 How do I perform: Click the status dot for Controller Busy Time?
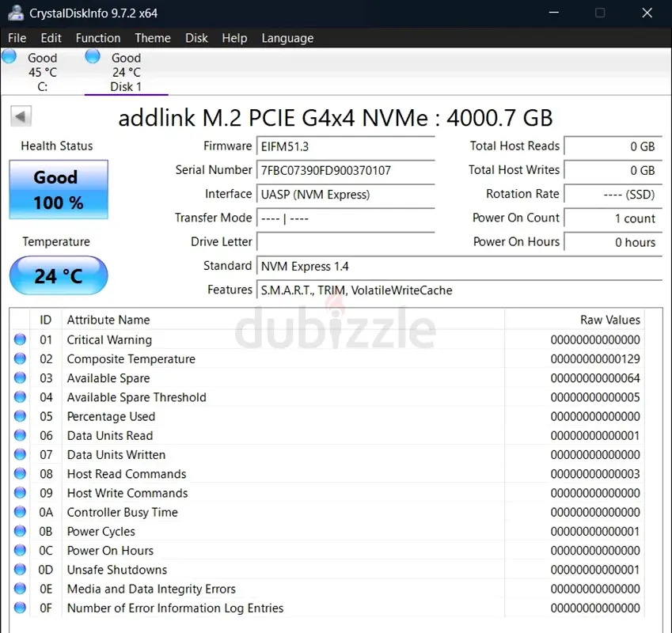20,512
